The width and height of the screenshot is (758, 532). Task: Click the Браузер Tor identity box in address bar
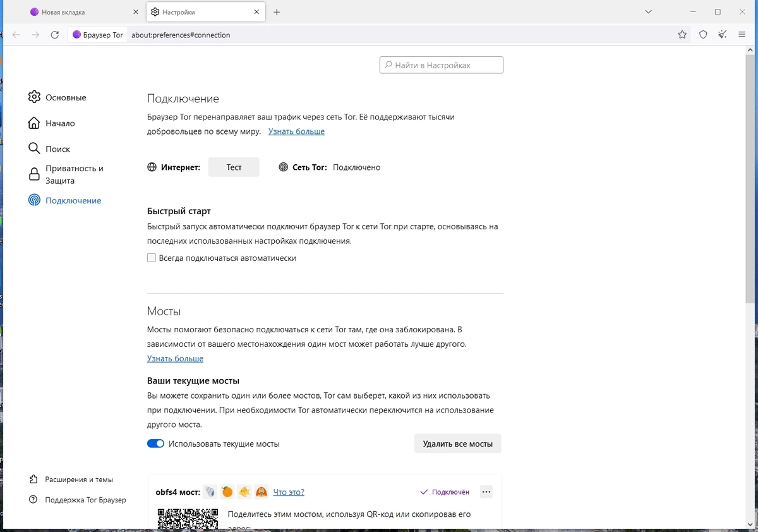pyautogui.click(x=98, y=35)
